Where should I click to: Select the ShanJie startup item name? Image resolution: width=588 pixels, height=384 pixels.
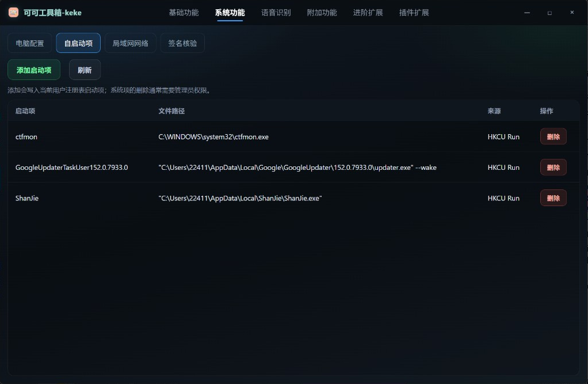pyautogui.click(x=27, y=198)
